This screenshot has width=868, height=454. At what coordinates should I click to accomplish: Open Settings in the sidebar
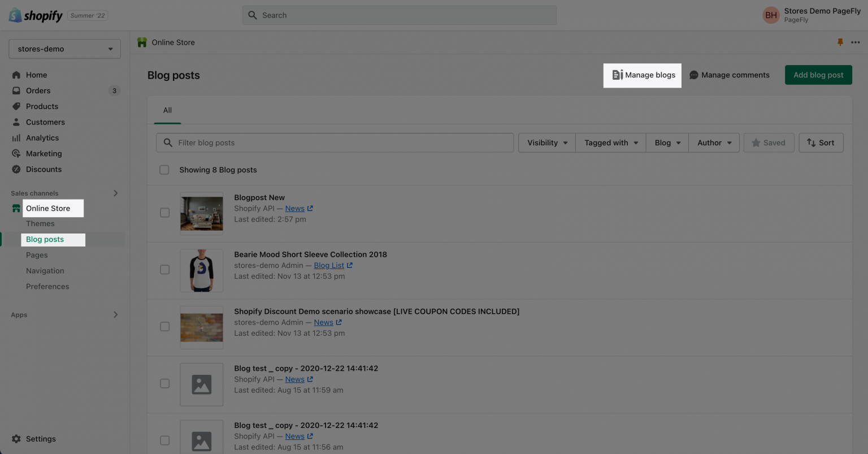[x=41, y=439]
